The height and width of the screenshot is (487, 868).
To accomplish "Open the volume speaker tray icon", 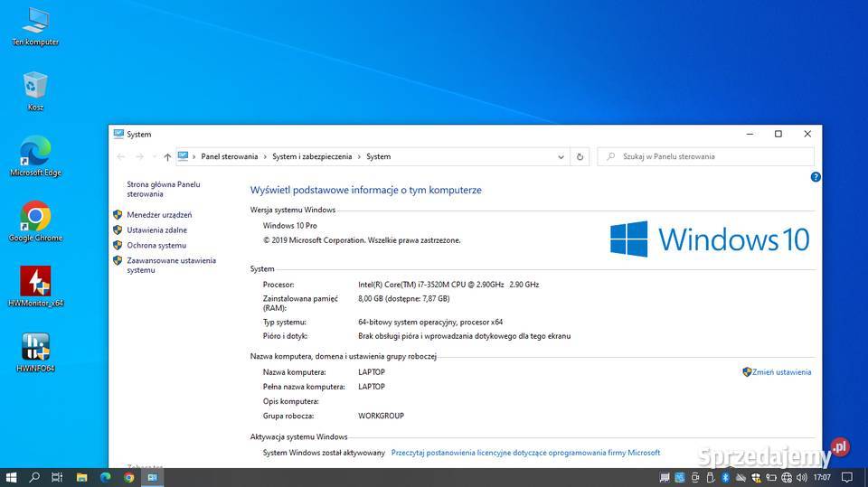I will click(802, 477).
